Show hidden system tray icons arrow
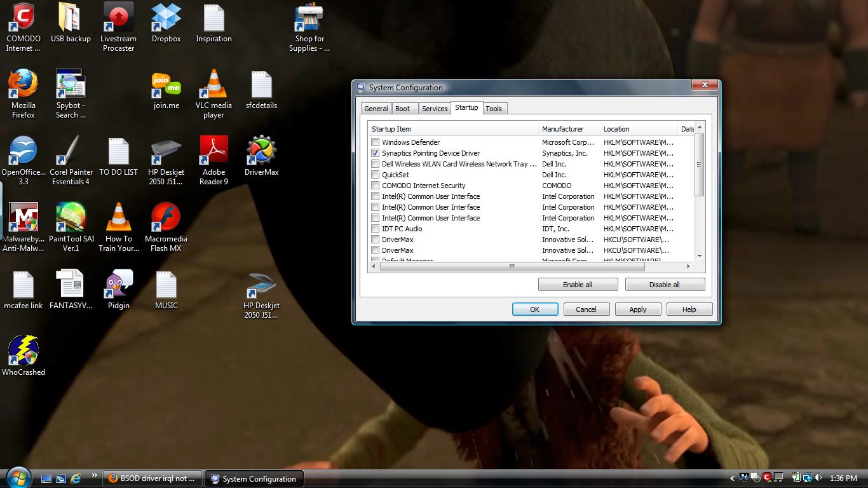The height and width of the screenshot is (488, 868). point(733,478)
